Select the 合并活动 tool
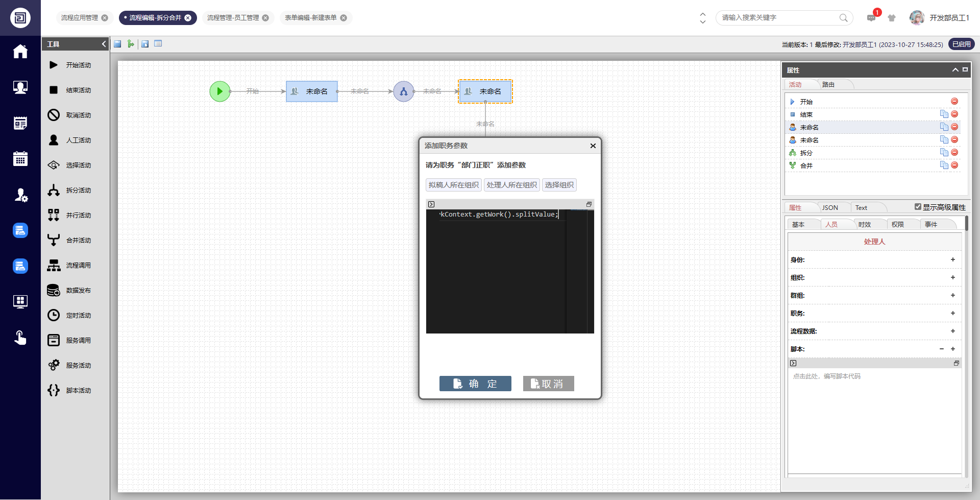Viewport: 980px width, 500px height. click(70, 240)
